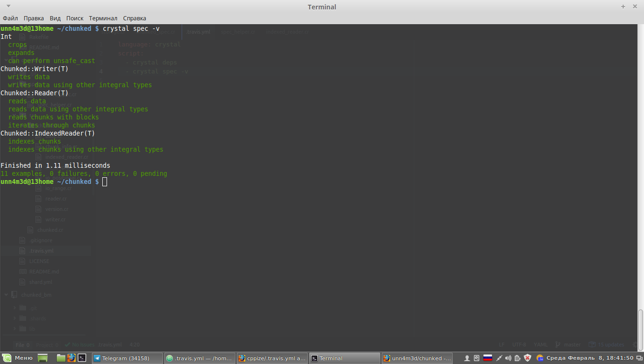Viewport: 644px width, 364px height.
Task: Open the network connection tray icon
Action: [x=499, y=358]
